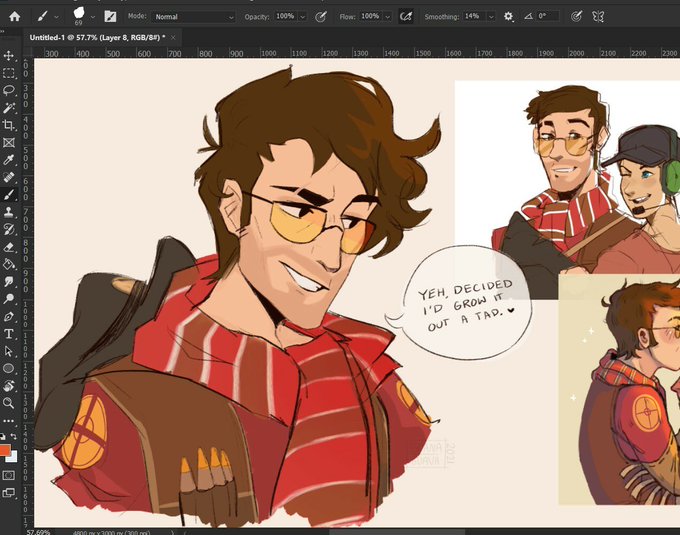Click the brush angle 0° field
Viewport: 680px width, 535px height.
tap(548, 16)
